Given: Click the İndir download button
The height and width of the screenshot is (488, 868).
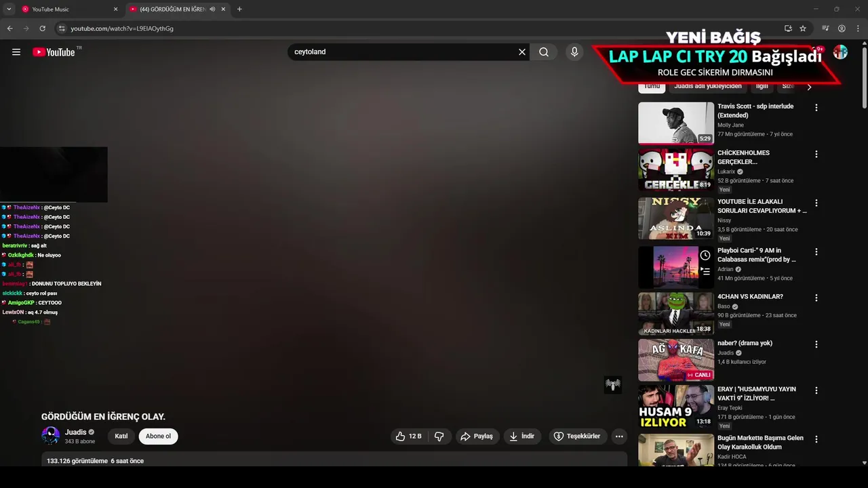Looking at the screenshot, I should (522, 436).
